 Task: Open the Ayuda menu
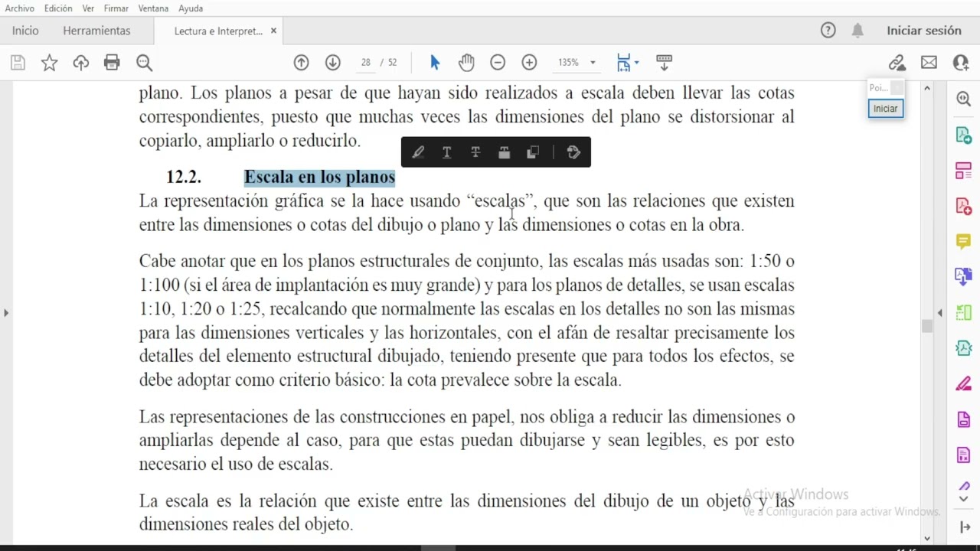[191, 8]
